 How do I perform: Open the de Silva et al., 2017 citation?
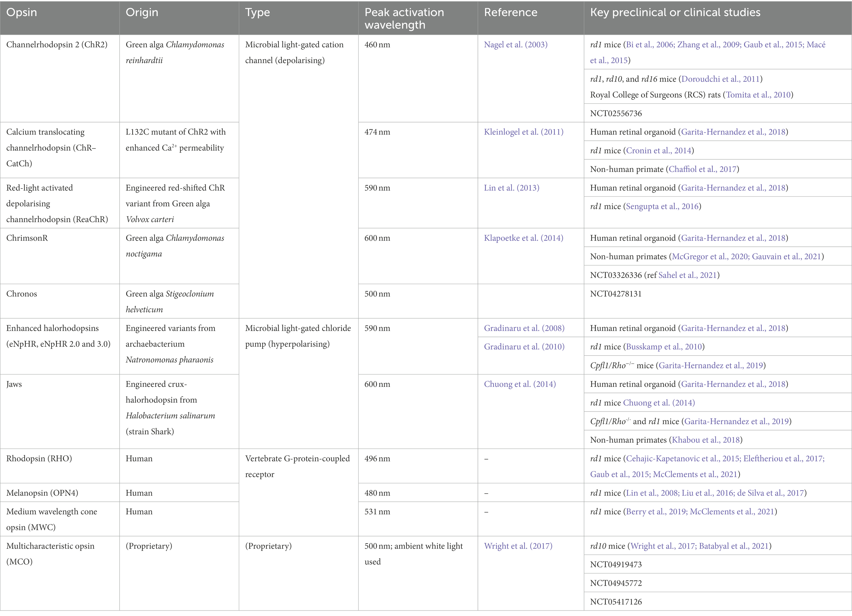click(x=770, y=493)
